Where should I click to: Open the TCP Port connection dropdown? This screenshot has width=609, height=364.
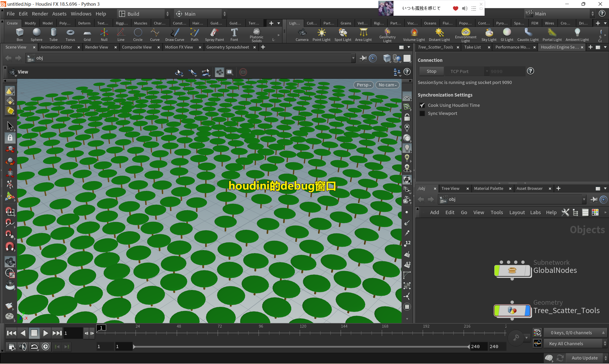tap(487, 71)
